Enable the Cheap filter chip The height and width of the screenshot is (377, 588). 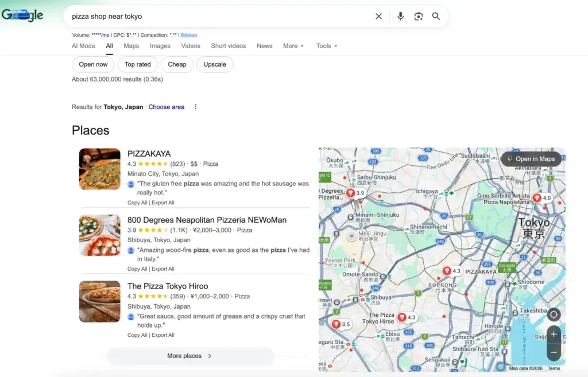tap(177, 64)
